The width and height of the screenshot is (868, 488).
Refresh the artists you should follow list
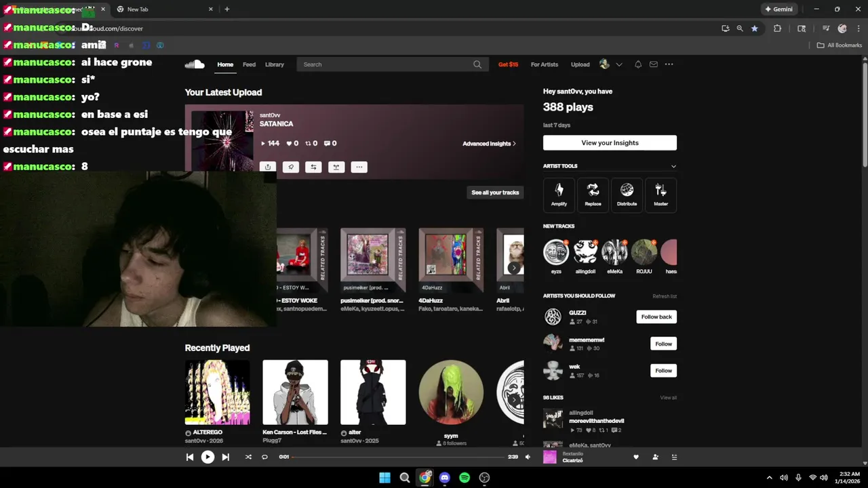tap(665, 296)
